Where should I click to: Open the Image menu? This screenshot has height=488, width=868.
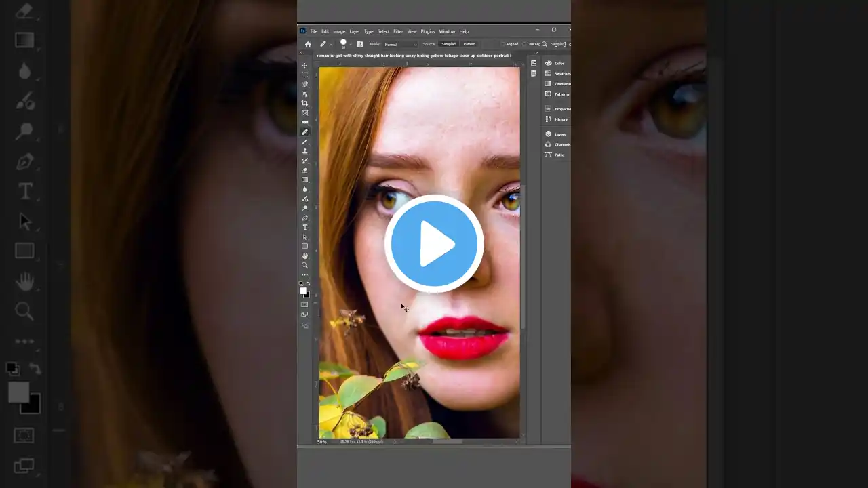339,31
